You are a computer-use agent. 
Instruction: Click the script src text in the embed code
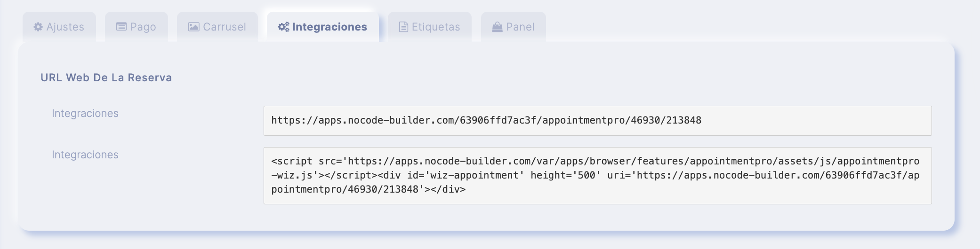pyautogui.click(x=306, y=161)
